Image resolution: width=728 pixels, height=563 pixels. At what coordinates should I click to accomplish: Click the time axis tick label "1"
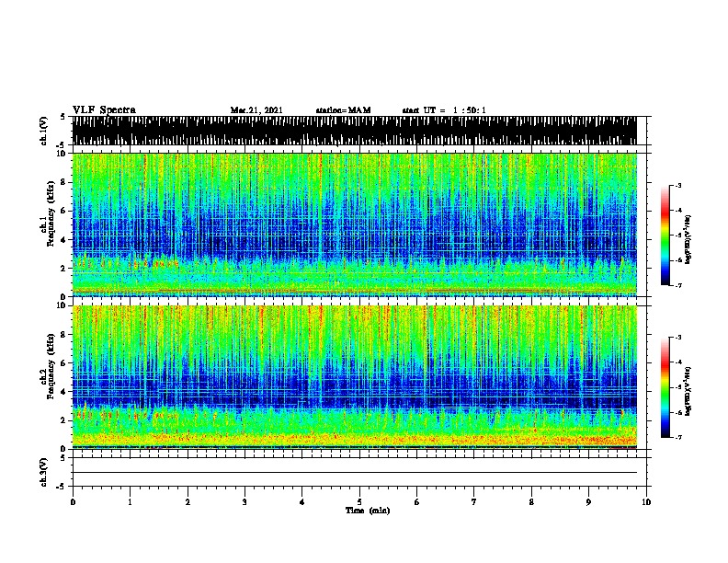pos(130,502)
